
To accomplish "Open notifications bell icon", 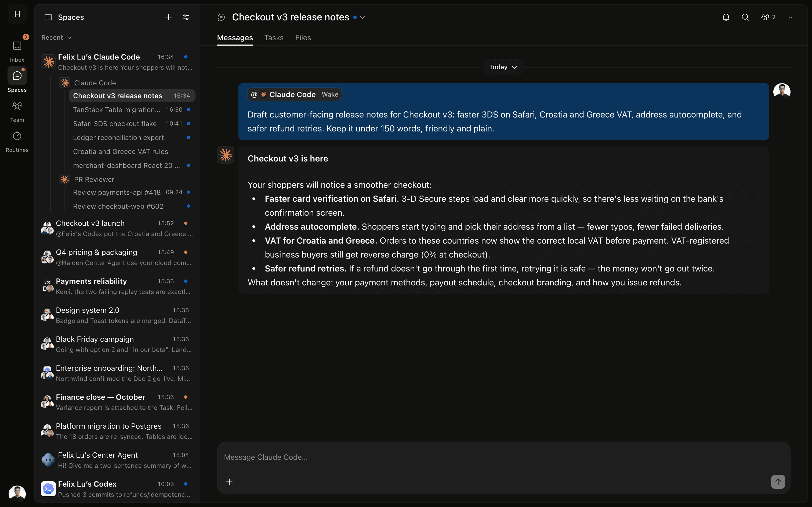I will [726, 17].
